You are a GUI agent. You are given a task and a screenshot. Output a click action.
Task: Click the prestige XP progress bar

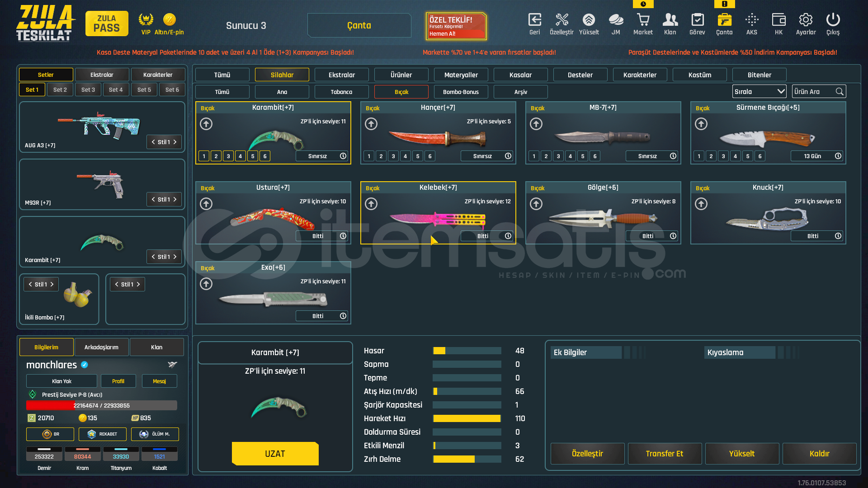coord(102,405)
